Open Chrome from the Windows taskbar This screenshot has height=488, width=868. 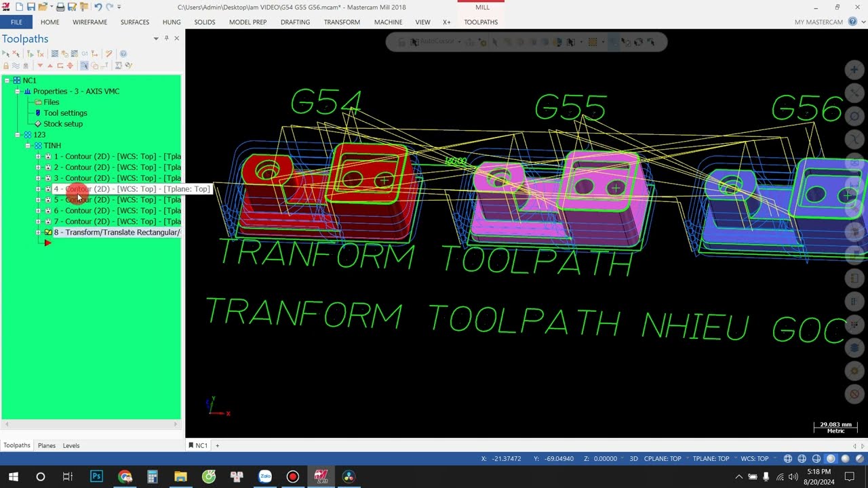click(x=125, y=476)
